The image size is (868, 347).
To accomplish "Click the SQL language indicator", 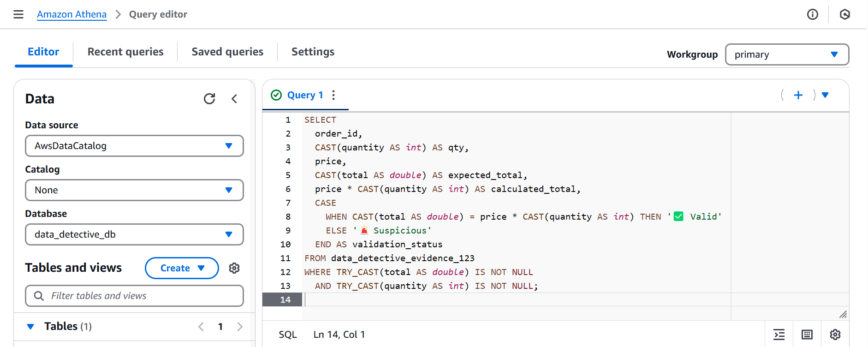I will coord(288,335).
